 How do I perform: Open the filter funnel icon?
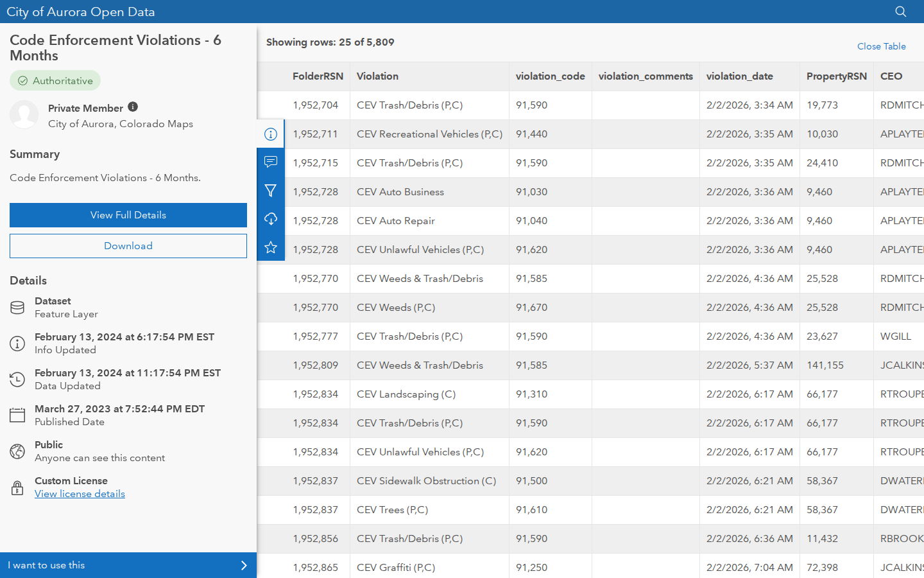click(x=271, y=191)
